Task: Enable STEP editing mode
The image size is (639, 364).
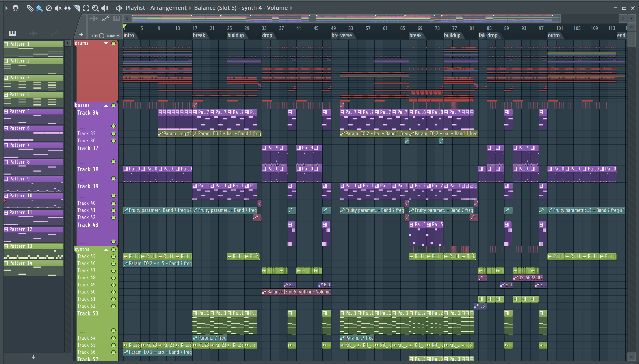Action: [x=102, y=35]
